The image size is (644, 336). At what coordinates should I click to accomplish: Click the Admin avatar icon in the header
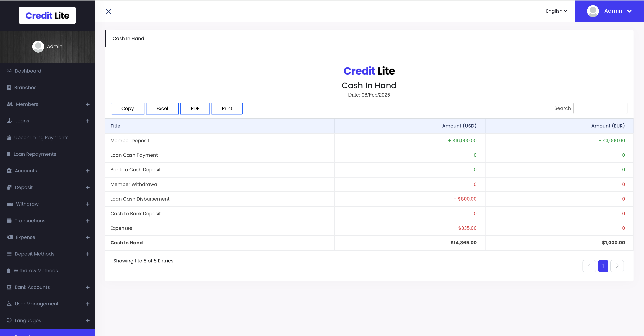click(593, 11)
